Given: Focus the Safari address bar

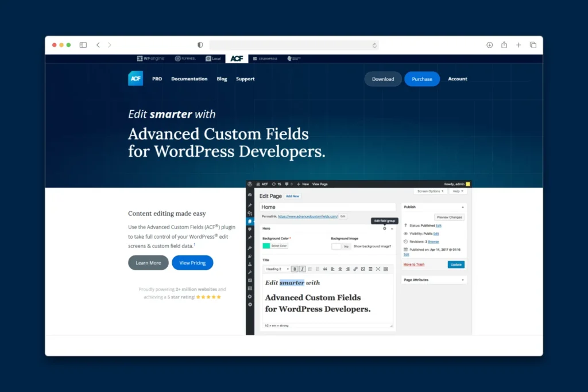Looking at the screenshot, I should tap(294, 45).
